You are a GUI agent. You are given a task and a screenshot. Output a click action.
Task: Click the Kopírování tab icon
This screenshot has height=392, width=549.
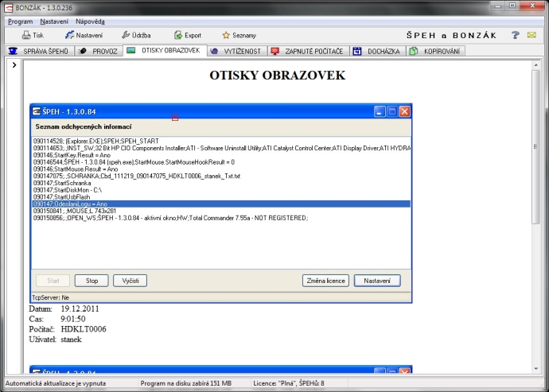(414, 51)
